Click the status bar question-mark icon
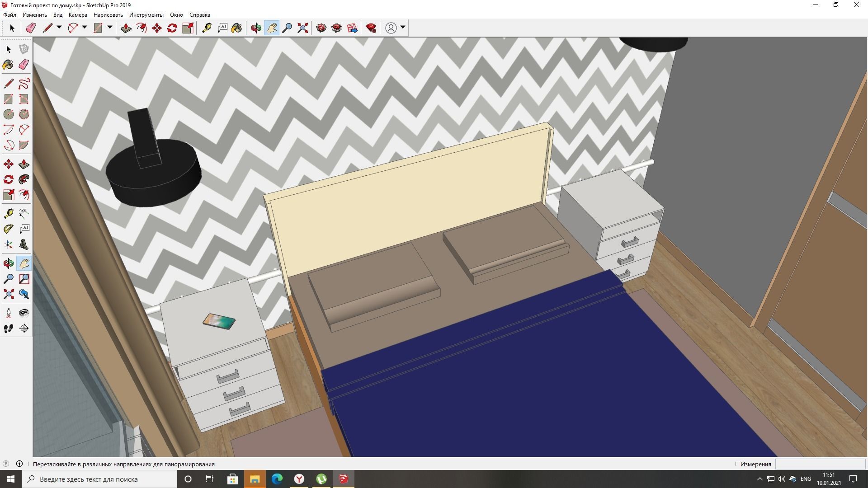Image resolution: width=868 pixels, height=488 pixels. 6,464
